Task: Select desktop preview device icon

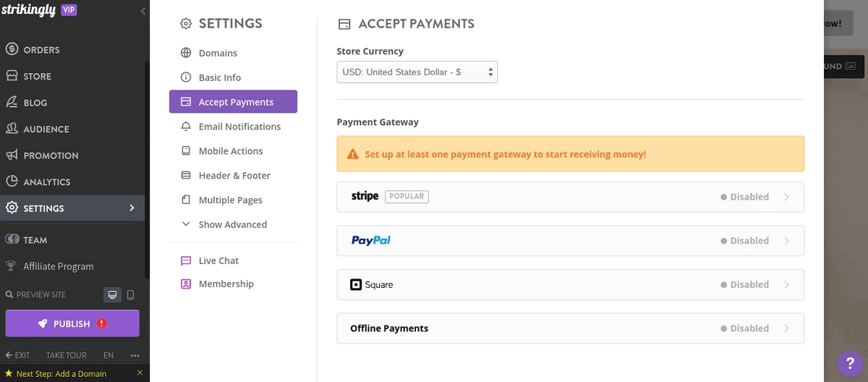Action: (x=112, y=294)
